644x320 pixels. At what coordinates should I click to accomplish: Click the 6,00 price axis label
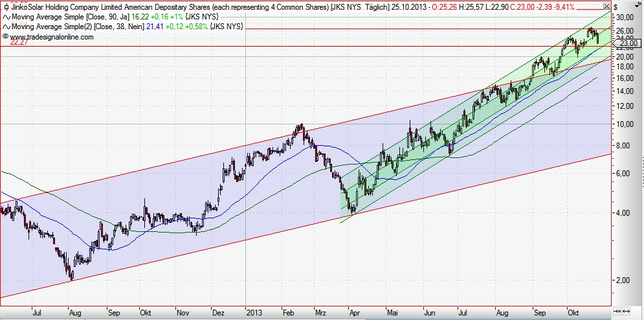tap(624, 174)
